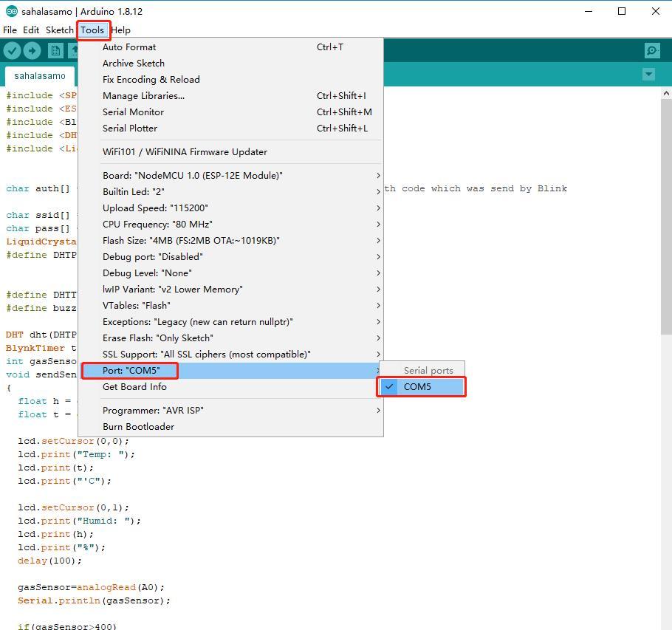Screen dimensions: 672x630
Task: Open the Sketch menu
Action: (x=60, y=30)
